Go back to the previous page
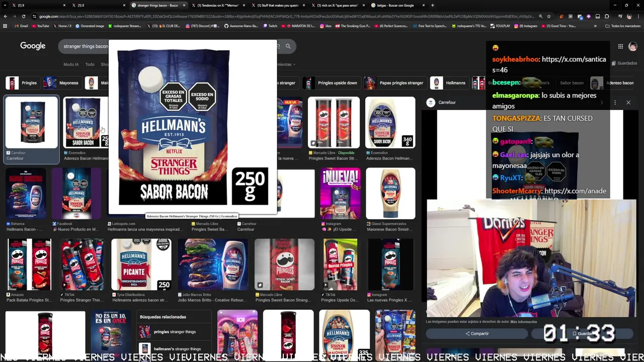 click(5, 16)
